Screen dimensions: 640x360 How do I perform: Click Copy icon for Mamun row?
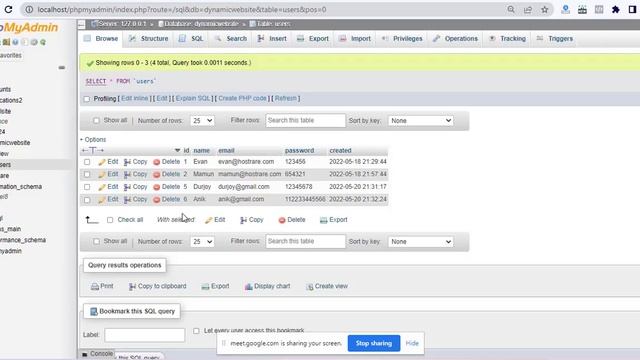(x=127, y=174)
